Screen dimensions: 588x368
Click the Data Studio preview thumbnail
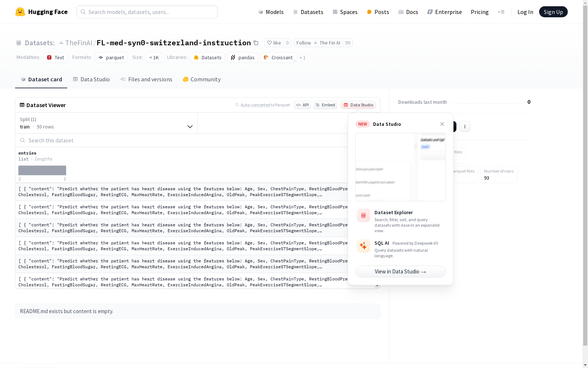[401, 167]
